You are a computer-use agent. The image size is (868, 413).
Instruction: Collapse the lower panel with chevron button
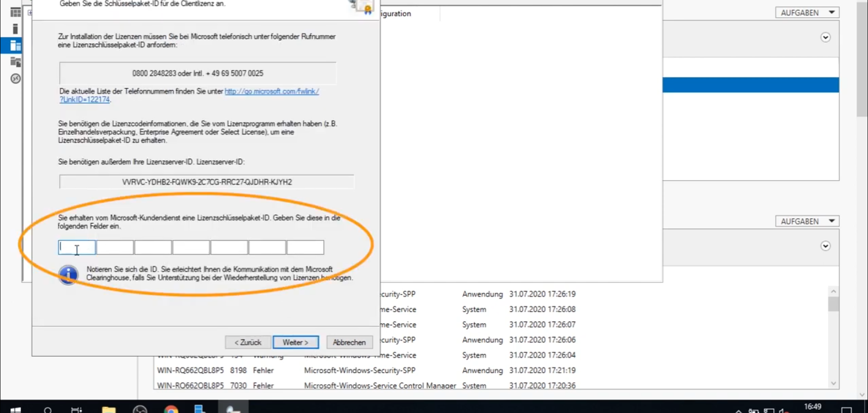tap(826, 246)
